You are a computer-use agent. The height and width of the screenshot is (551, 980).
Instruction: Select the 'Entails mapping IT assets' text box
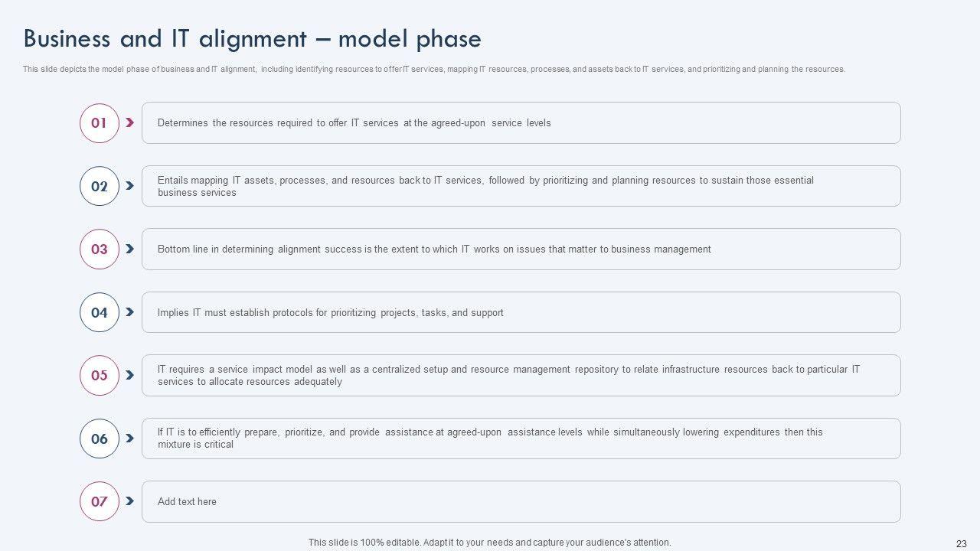[521, 186]
